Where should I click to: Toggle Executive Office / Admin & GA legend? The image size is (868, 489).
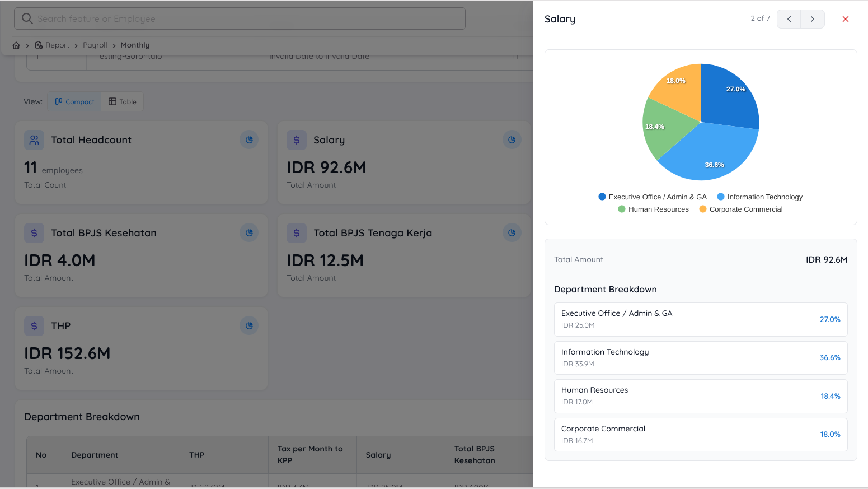tap(653, 197)
